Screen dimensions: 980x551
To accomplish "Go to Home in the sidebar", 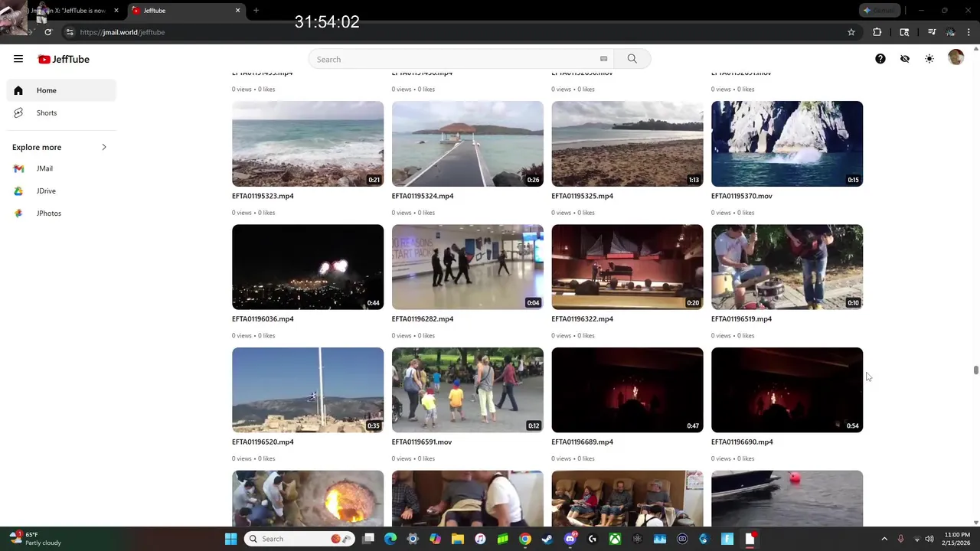I will tap(62, 90).
